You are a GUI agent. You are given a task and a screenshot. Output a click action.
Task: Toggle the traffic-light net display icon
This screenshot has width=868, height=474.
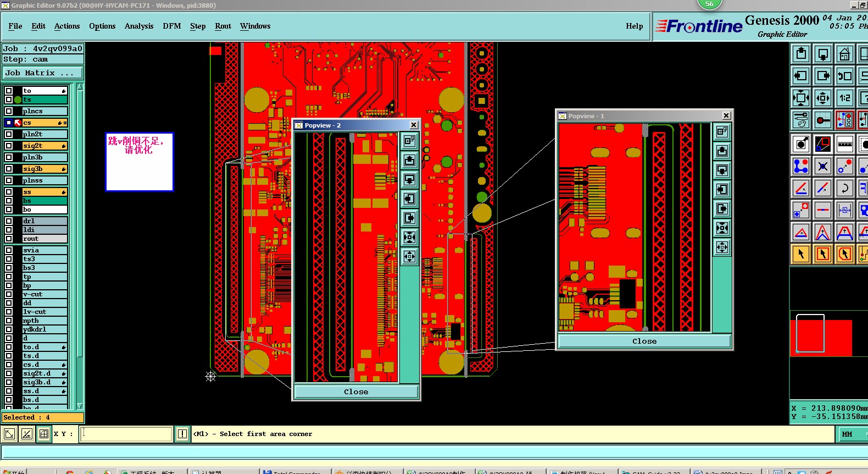(845, 120)
